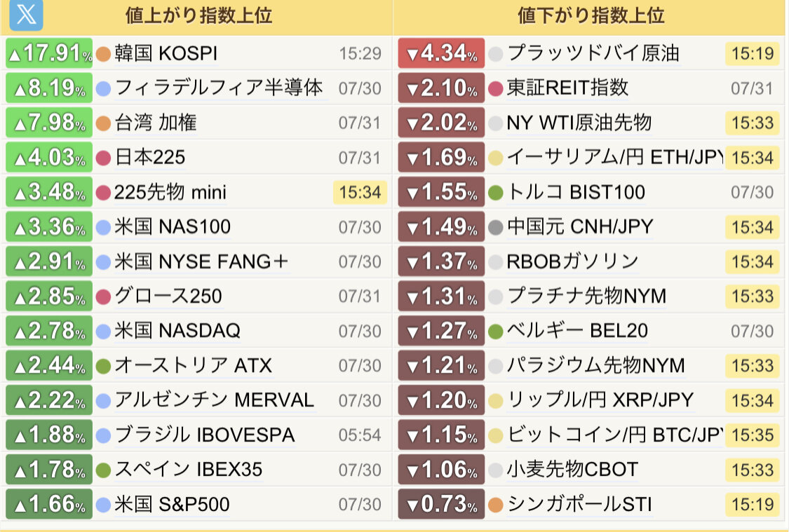Click the gray dot beside 中国元 CNH/JPY
The height and width of the screenshot is (532, 789).
coord(496,227)
